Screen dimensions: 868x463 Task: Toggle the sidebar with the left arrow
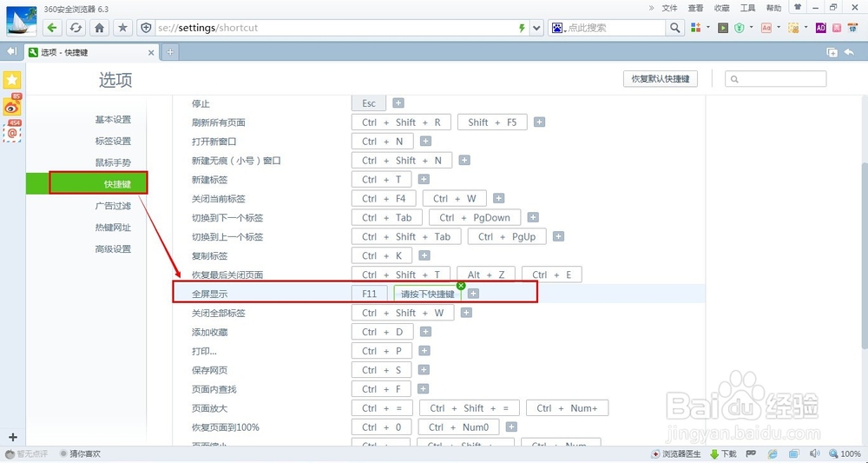(11, 51)
